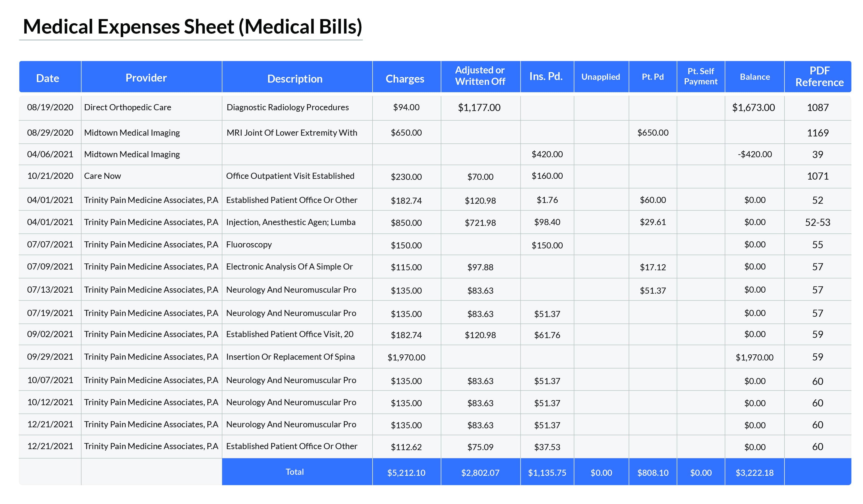Select the 09/29/2021 date cell

(50, 356)
